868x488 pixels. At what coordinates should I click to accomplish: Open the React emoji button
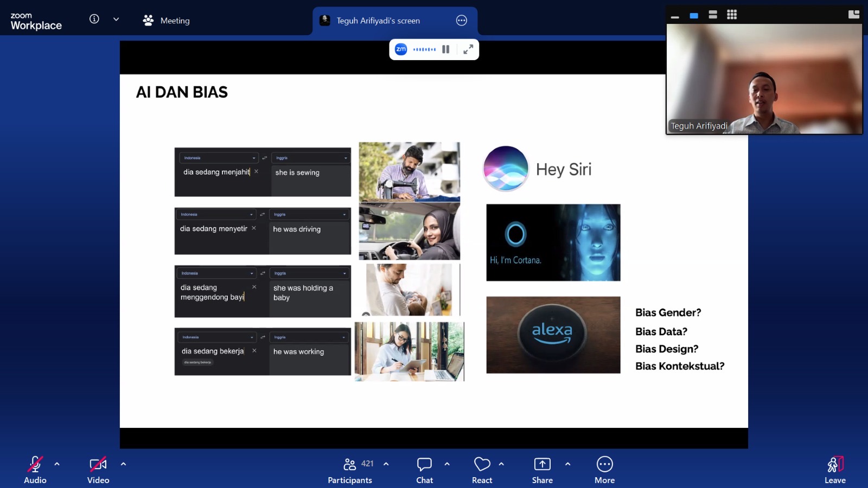tap(482, 470)
